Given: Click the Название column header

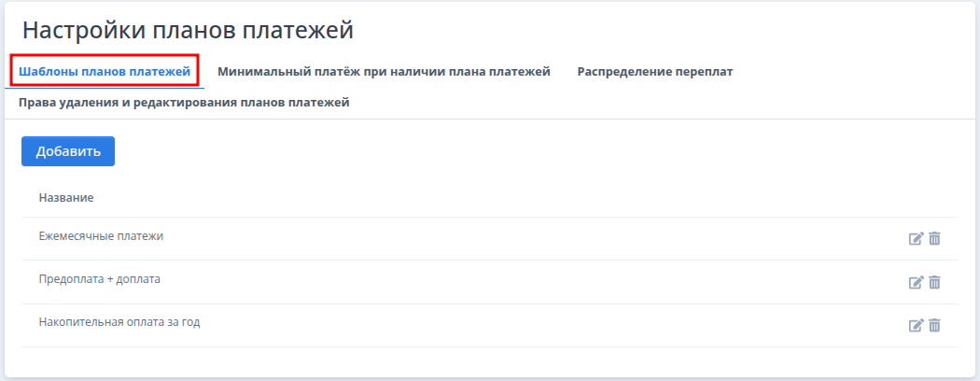Looking at the screenshot, I should (x=66, y=198).
